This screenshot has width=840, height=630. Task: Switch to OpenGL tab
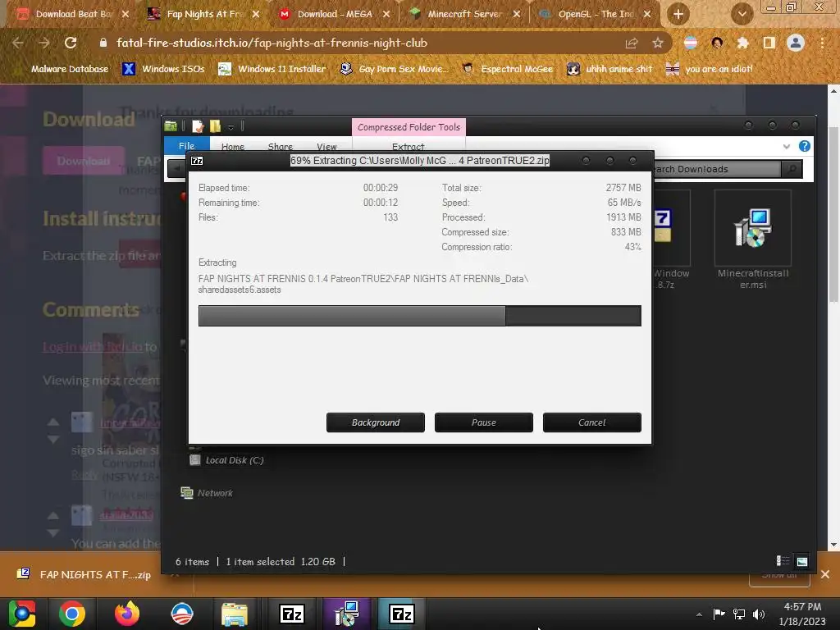click(x=595, y=14)
